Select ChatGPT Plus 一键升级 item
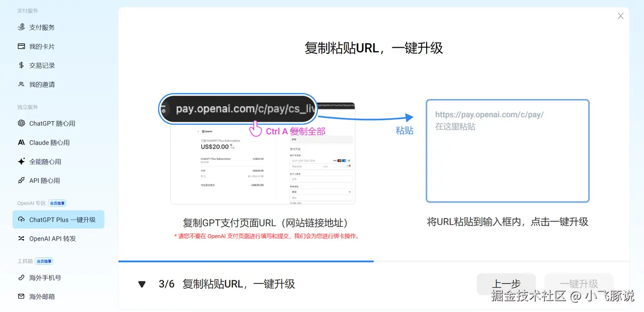This screenshot has height=312, width=644. pos(58,220)
